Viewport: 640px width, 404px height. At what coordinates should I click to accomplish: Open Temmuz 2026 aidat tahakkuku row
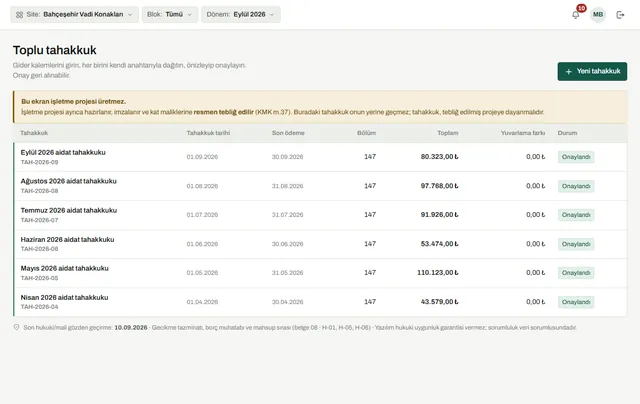[320, 215]
